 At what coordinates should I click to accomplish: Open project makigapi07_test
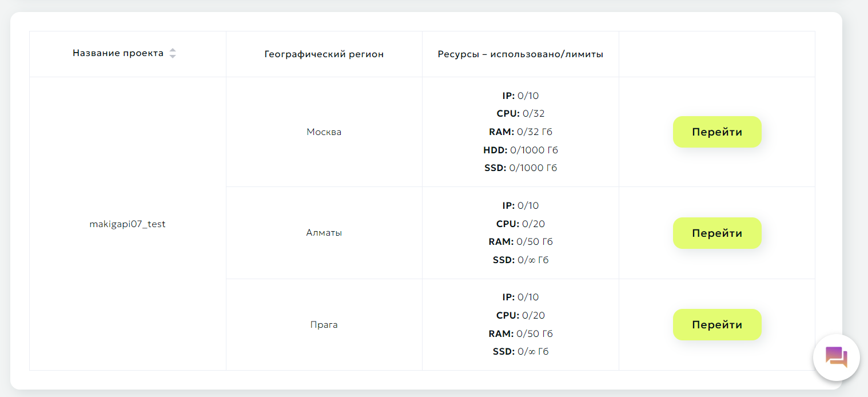[x=128, y=224]
